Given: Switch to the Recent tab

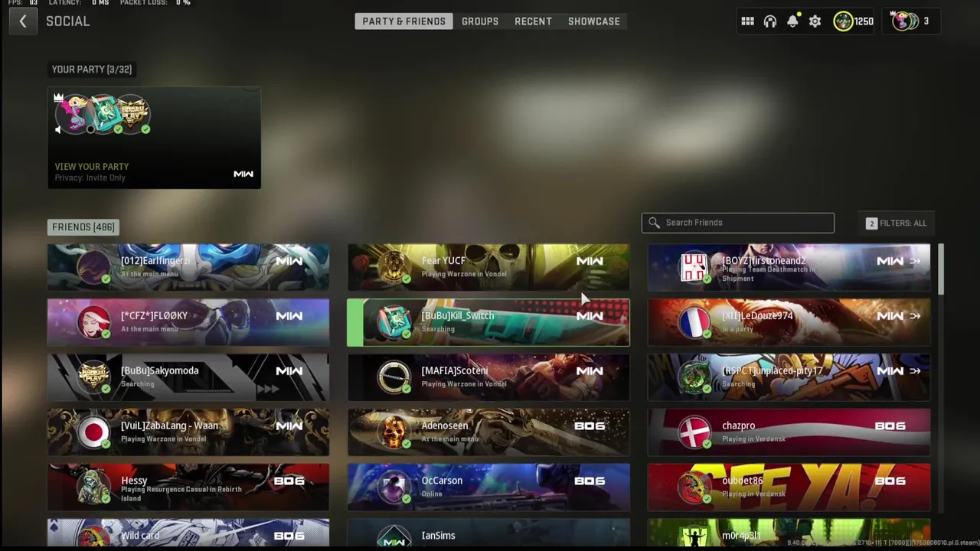Looking at the screenshot, I should coord(533,21).
